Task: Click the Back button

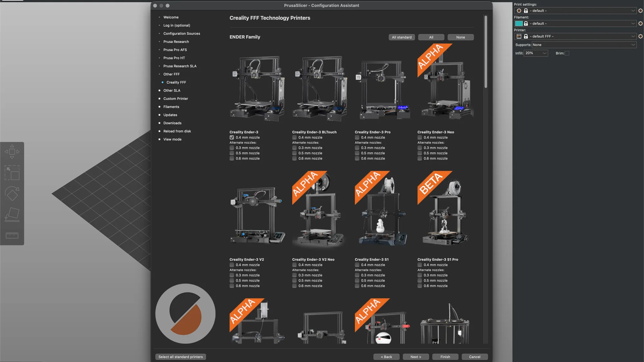Action: [x=386, y=357]
